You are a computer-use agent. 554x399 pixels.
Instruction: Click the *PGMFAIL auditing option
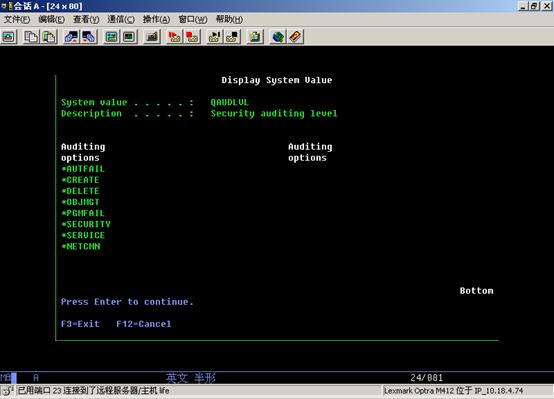83,213
